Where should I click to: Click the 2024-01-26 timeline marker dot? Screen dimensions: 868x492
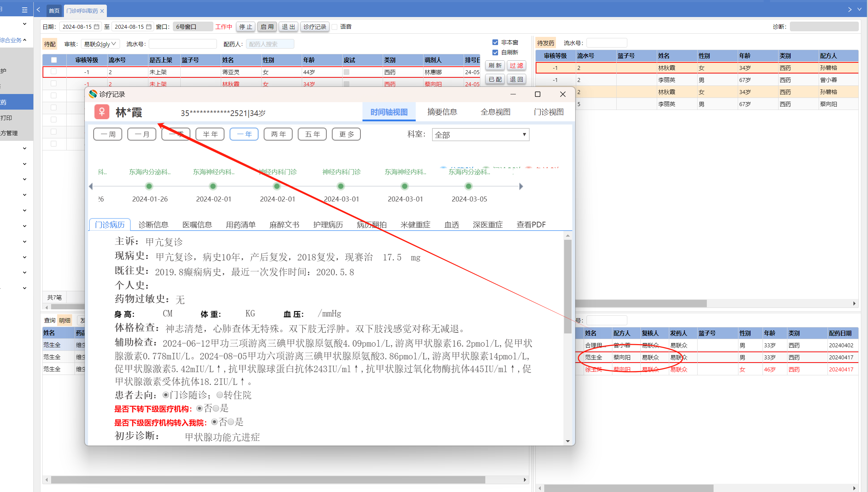[149, 186]
